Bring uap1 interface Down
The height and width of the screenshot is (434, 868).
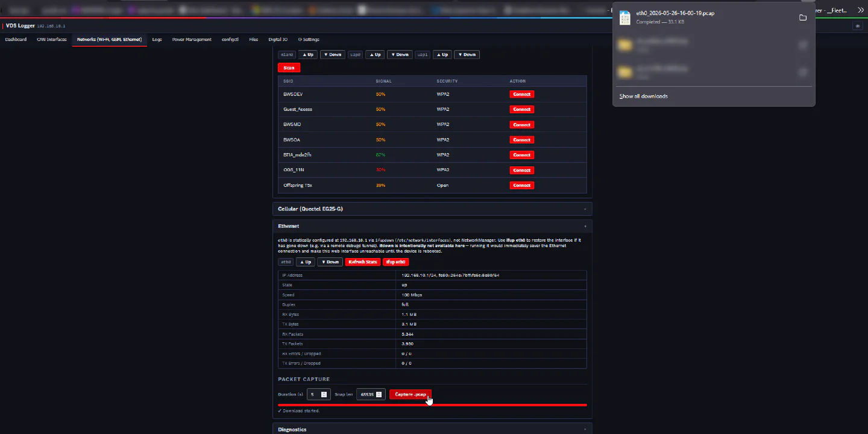pos(466,54)
